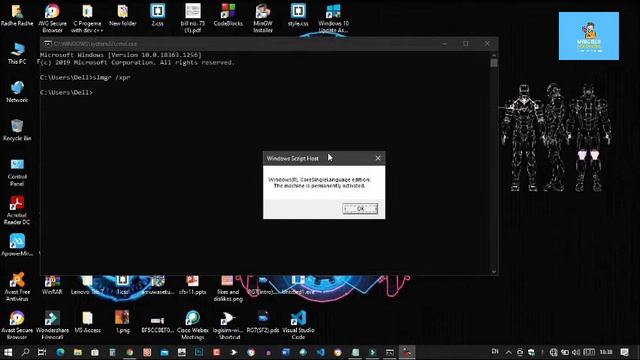Viewport: 640px width, 360px height.
Task: Maximize the Command Prompt window
Action: click(466, 43)
